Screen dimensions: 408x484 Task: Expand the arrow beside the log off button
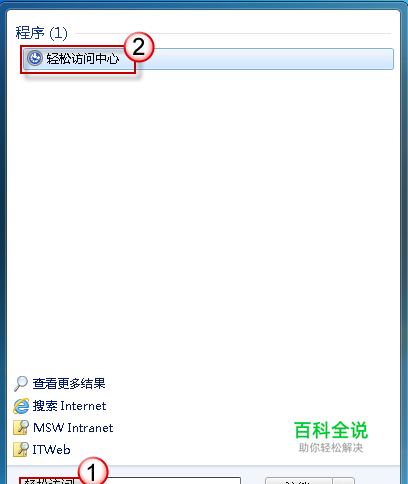click(x=343, y=481)
